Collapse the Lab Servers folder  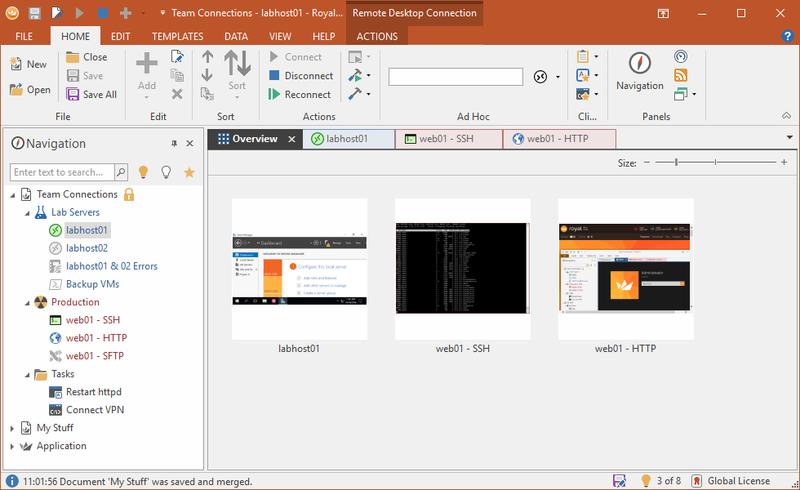coord(26,212)
